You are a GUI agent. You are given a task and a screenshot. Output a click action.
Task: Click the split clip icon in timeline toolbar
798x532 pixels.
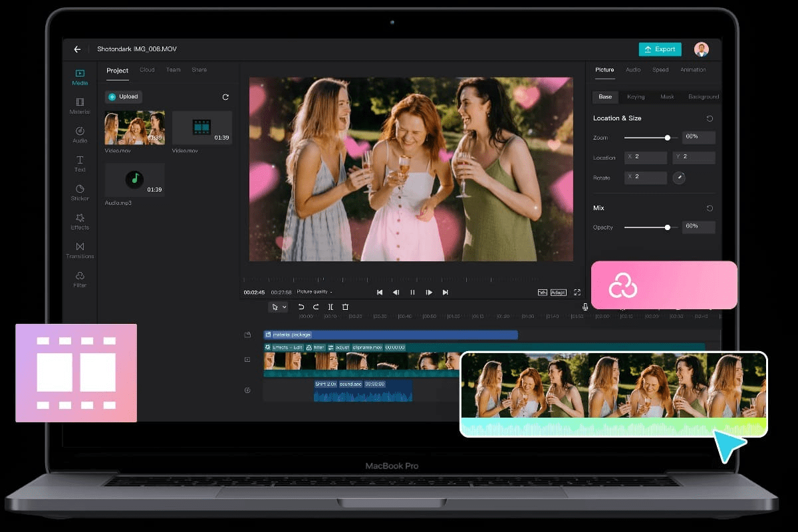point(331,307)
